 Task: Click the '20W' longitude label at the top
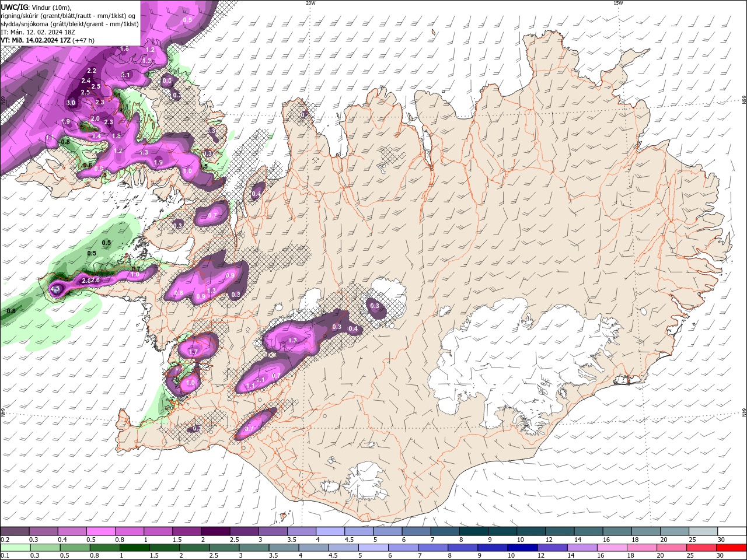(310, 3)
